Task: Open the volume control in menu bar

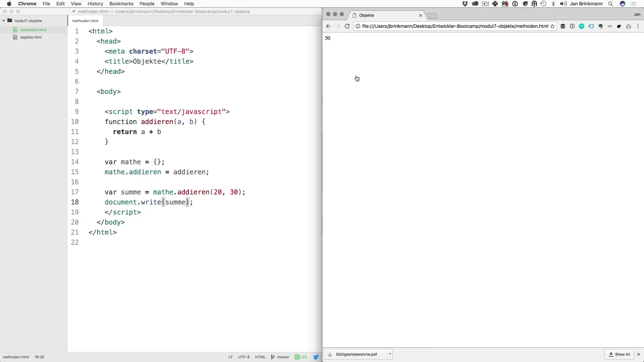Action: pyautogui.click(x=563, y=4)
